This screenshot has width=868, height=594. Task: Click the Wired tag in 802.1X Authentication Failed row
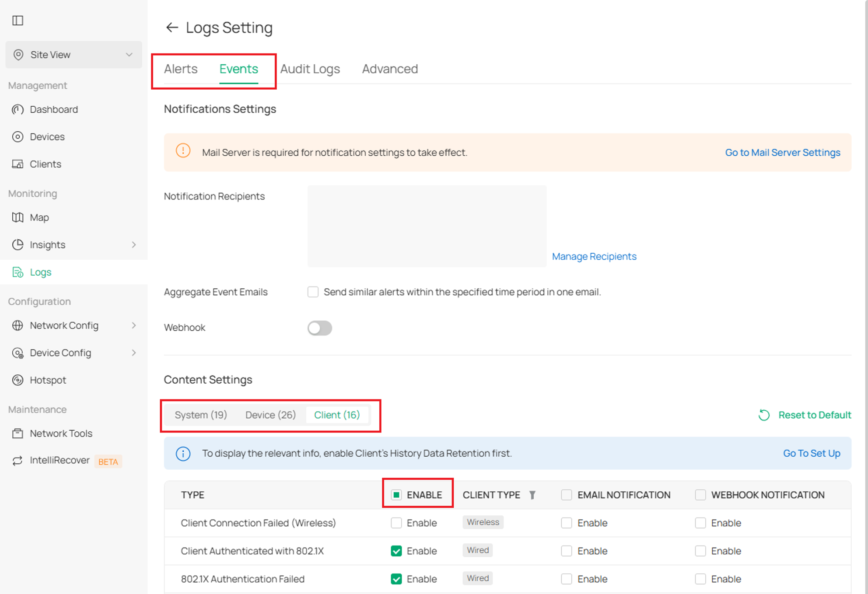(x=478, y=578)
